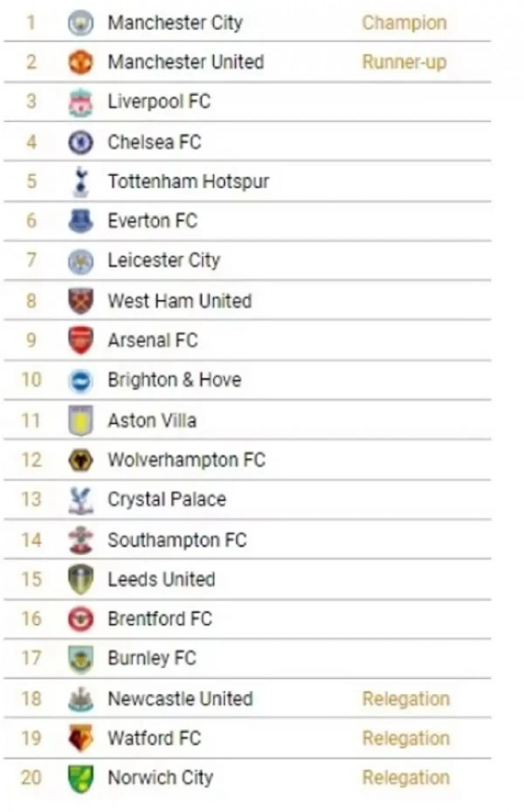524x812 pixels.
Task: Select Aston Villa team name
Action: click(152, 420)
